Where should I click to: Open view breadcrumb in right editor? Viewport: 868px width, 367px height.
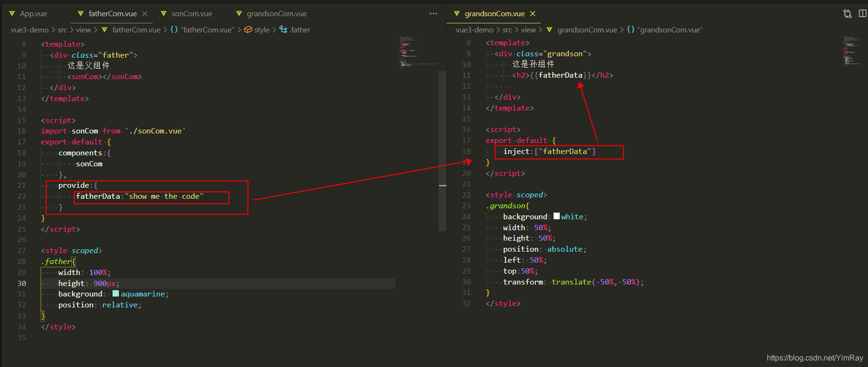pyautogui.click(x=528, y=30)
